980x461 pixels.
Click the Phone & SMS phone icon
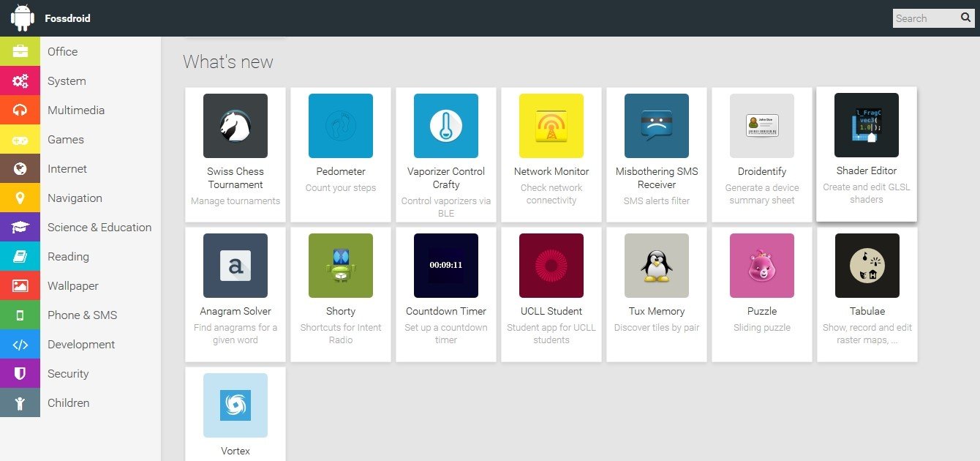click(20, 315)
